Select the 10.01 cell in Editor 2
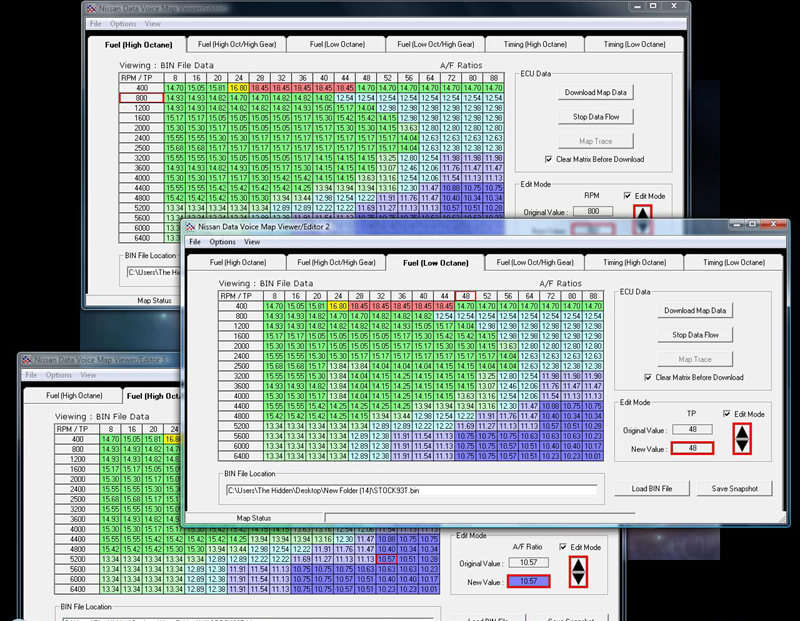Viewport: 800px width, 621px height. (593, 456)
